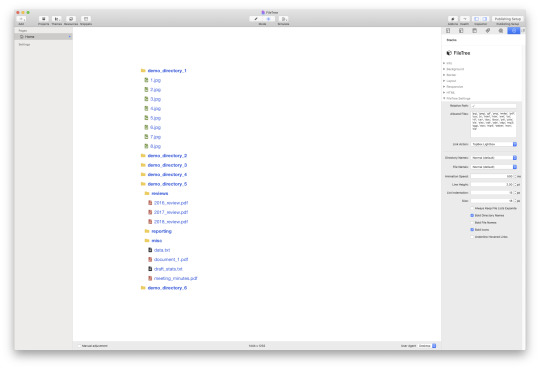Select the highlighted blue Stacks inspector tab
The height and width of the screenshot is (369, 540).
point(514,31)
